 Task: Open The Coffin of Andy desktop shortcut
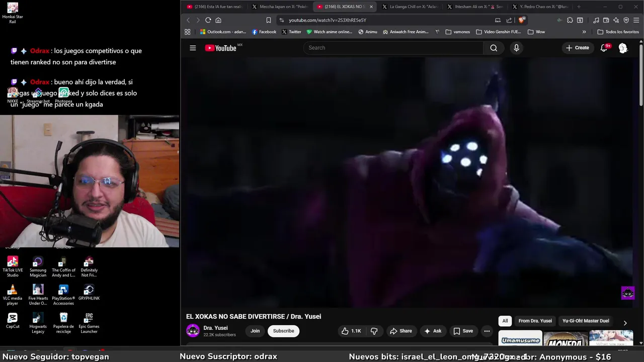click(x=63, y=266)
